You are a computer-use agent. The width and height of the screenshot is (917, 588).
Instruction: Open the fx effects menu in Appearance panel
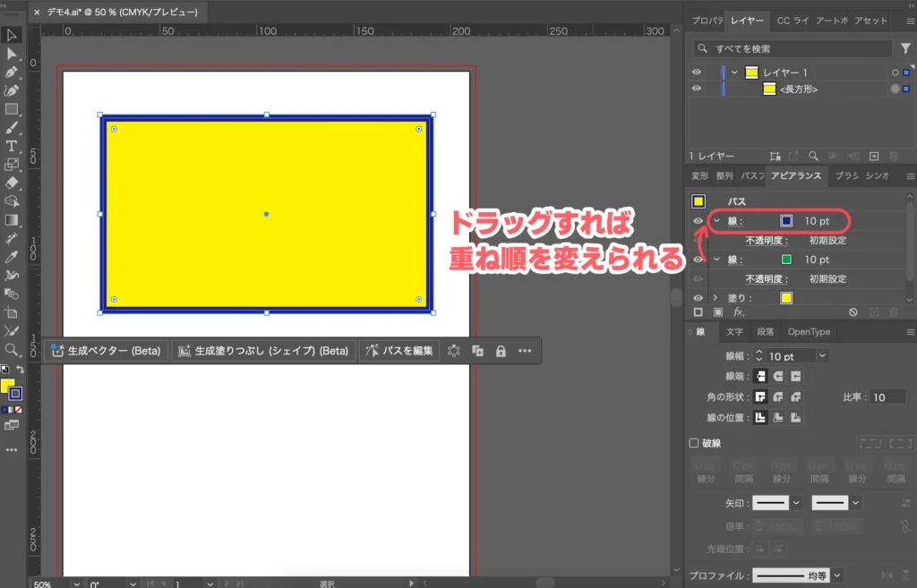[x=739, y=311]
